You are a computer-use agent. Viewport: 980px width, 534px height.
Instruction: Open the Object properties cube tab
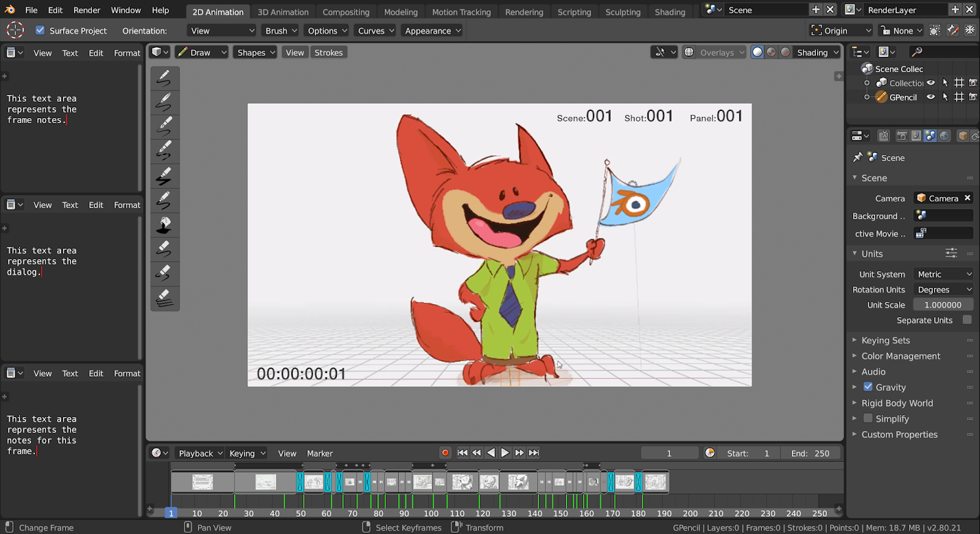(x=963, y=136)
